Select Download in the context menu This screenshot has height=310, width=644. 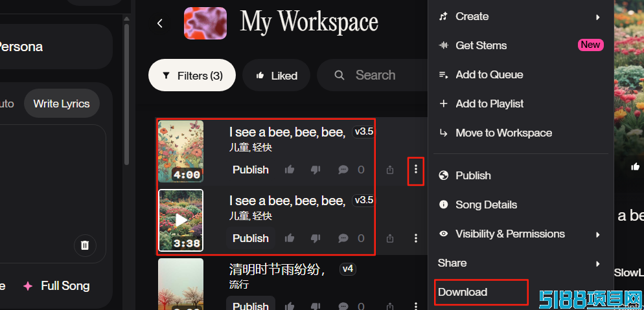click(x=481, y=293)
